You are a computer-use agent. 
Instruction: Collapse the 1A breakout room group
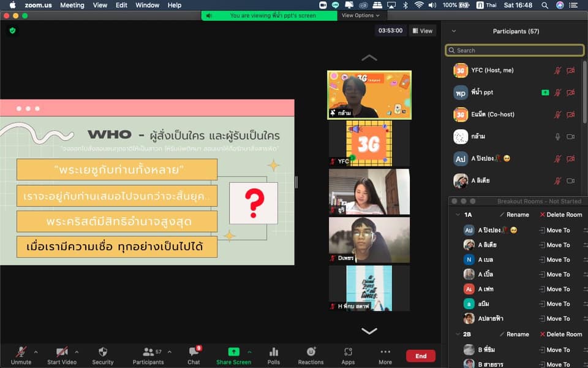point(456,215)
